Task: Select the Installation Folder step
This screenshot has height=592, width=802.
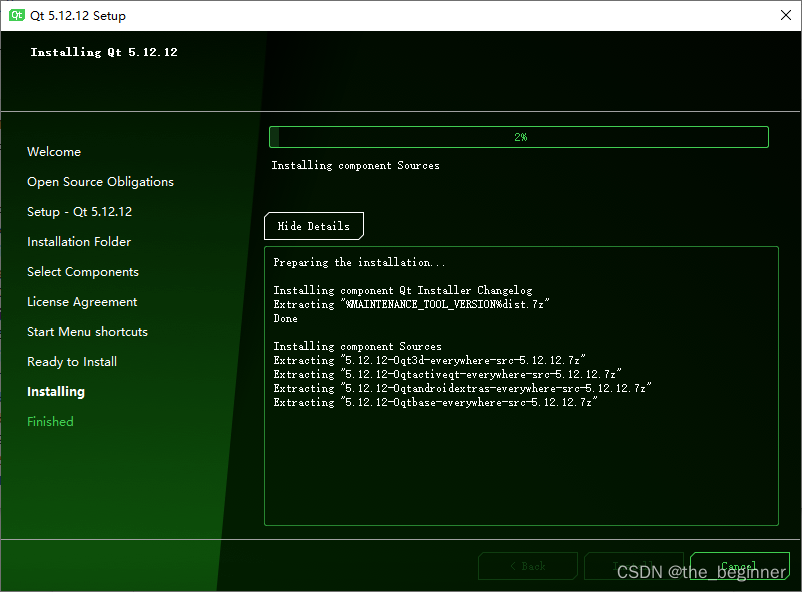Action: click(x=79, y=242)
